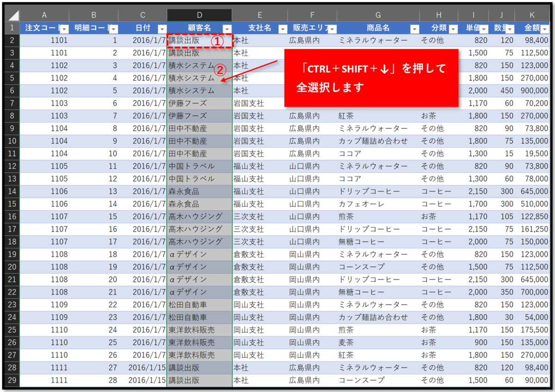The image size is (555, 392).
Task: Open the filter dropdown on 顧客名 column
Action: point(227,28)
